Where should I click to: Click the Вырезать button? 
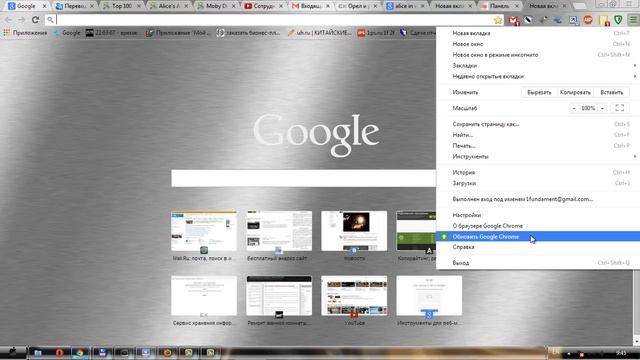(x=539, y=93)
